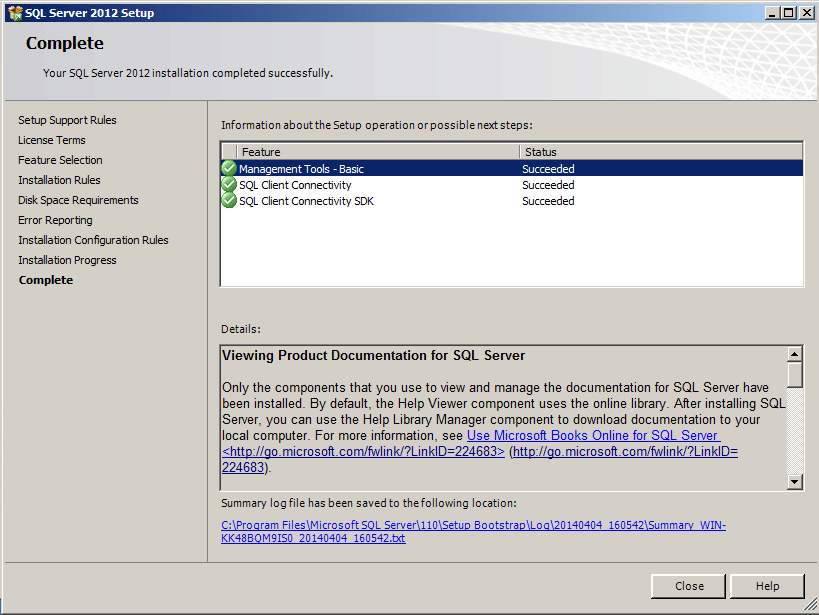Open the License Terms page
Viewport: 819px width, 615px height.
point(51,140)
